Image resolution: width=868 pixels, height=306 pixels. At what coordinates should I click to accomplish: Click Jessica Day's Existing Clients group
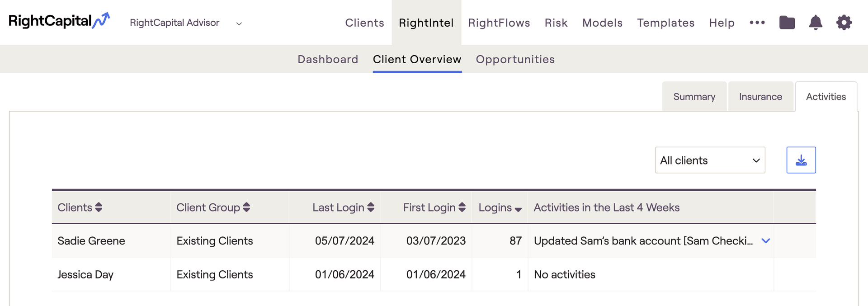(215, 274)
